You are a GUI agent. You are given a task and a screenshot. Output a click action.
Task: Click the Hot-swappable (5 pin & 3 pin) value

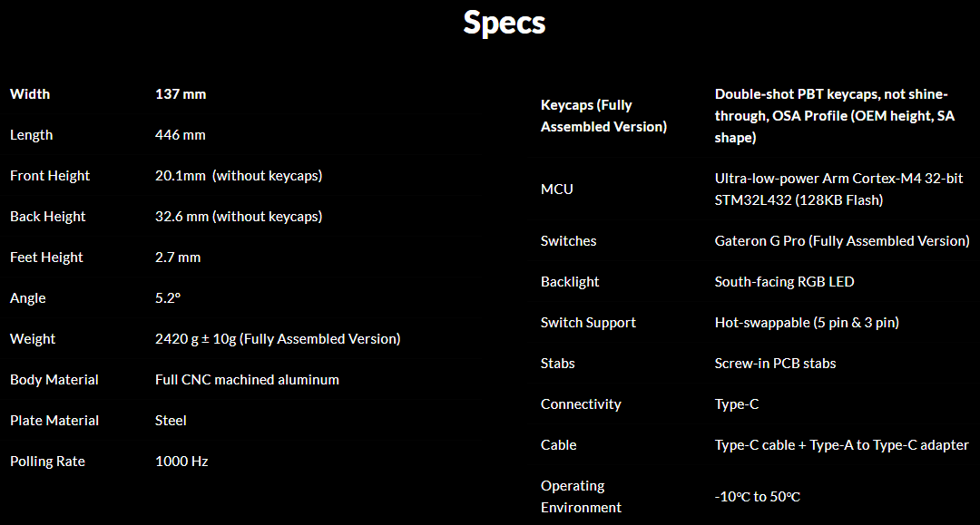click(807, 323)
